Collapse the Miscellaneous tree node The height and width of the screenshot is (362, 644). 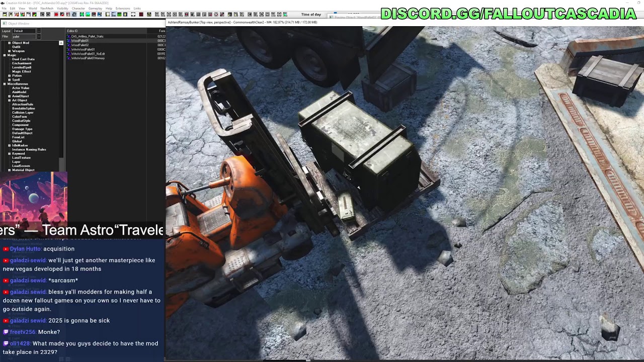pos(5,84)
